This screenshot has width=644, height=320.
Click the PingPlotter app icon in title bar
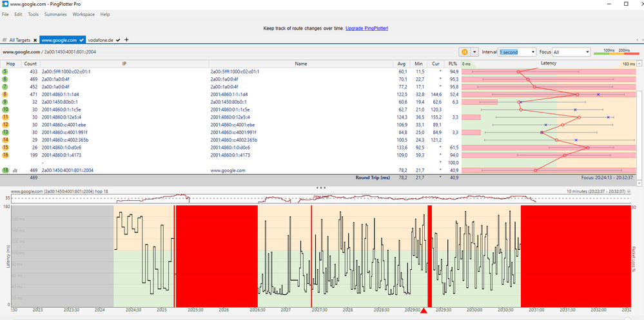coord(5,4)
